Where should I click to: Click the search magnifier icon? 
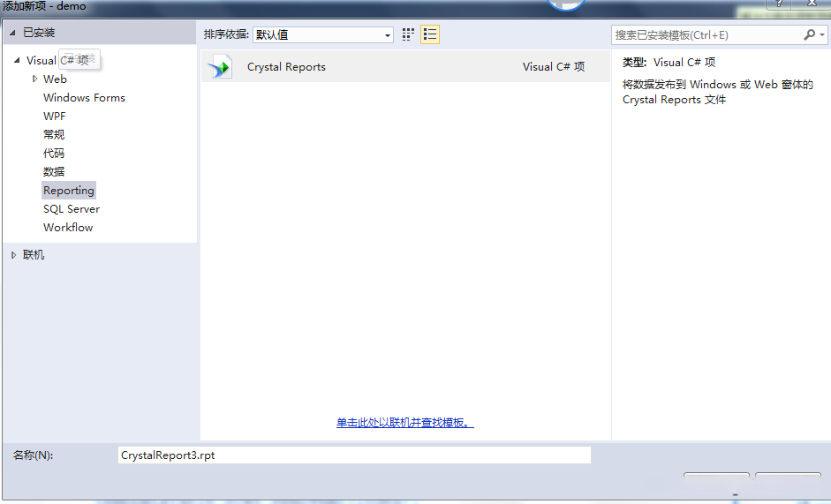809,35
